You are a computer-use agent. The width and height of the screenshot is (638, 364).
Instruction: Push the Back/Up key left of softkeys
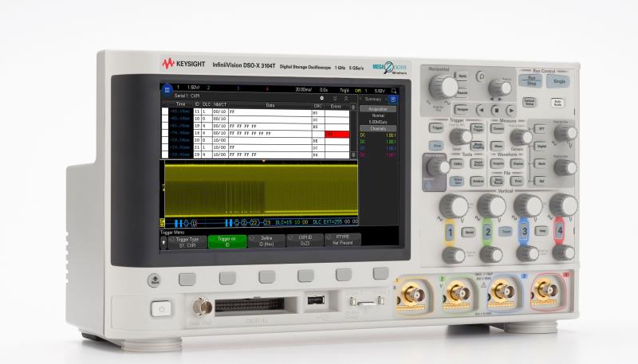click(x=154, y=280)
